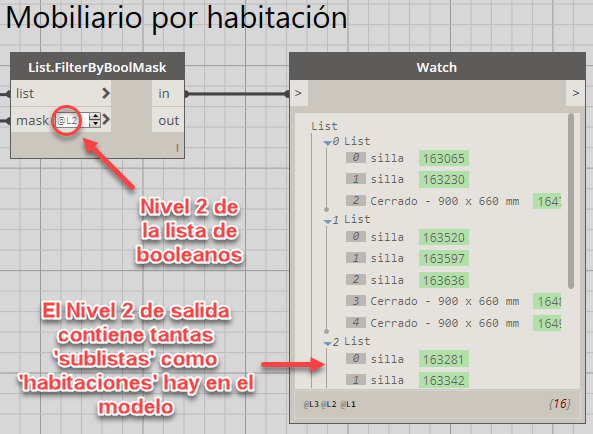Collapse the 0 List sublist
This screenshot has width=593, height=434.
(327, 143)
